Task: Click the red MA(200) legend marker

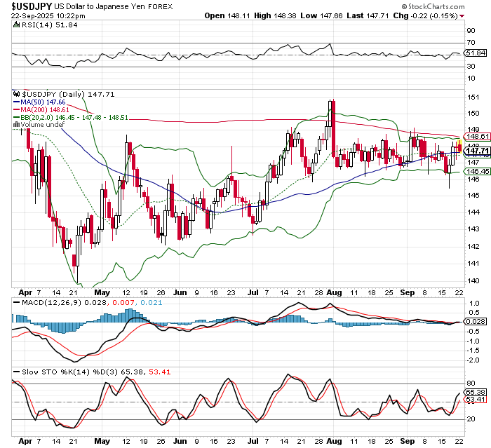Action: click(x=18, y=110)
